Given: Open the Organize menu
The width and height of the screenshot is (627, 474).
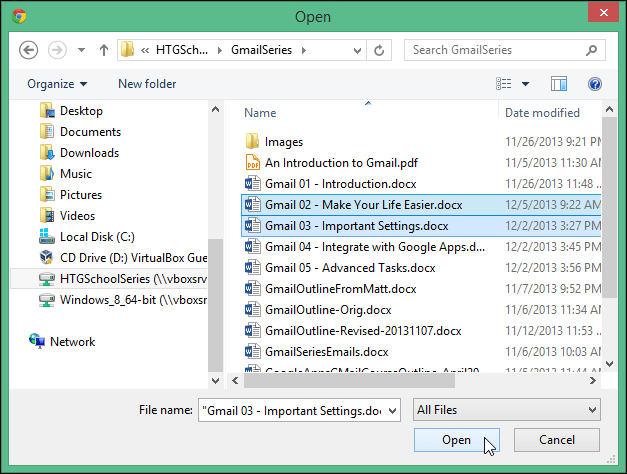Looking at the screenshot, I should coord(57,84).
